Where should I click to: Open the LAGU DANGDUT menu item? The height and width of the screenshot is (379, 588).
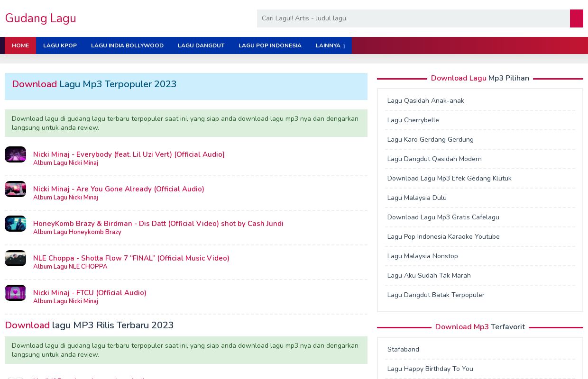pyautogui.click(x=201, y=45)
